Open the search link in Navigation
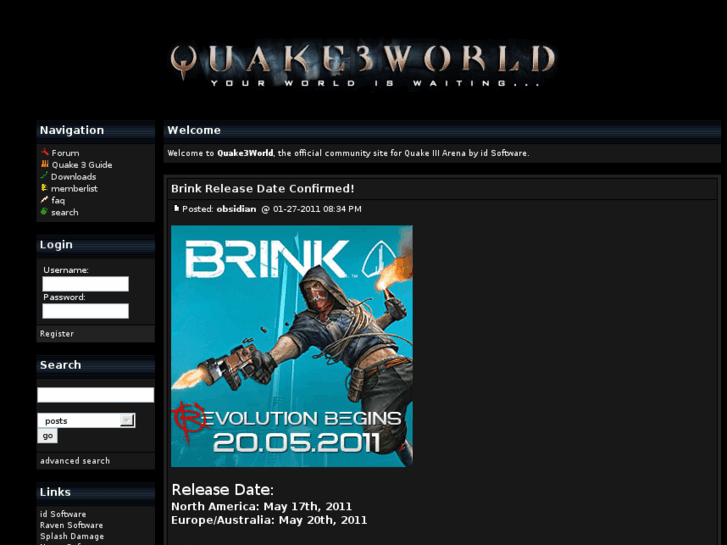 pyautogui.click(x=64, y=212)
